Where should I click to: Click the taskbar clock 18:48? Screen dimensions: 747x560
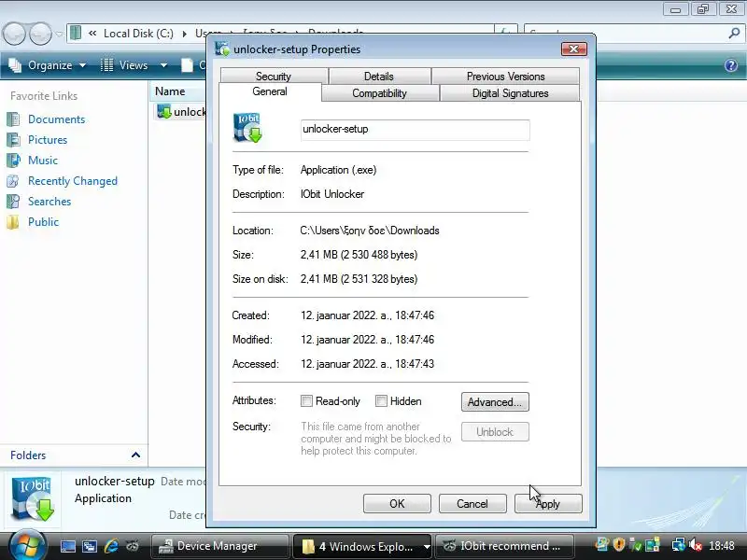721,545
